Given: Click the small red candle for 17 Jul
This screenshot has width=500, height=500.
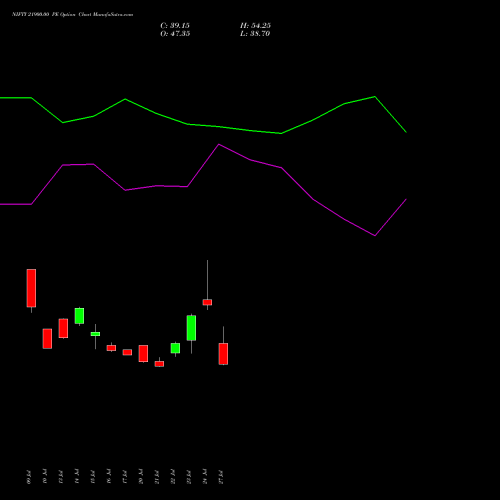Looking at the screenshot, I should click(127, 352).
